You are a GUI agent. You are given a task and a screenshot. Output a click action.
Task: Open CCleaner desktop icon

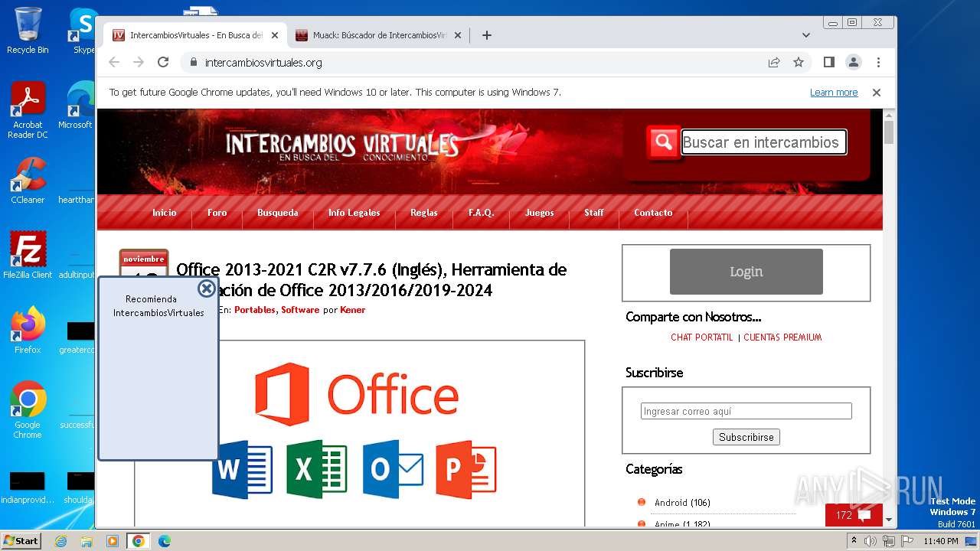pos(28,181)
